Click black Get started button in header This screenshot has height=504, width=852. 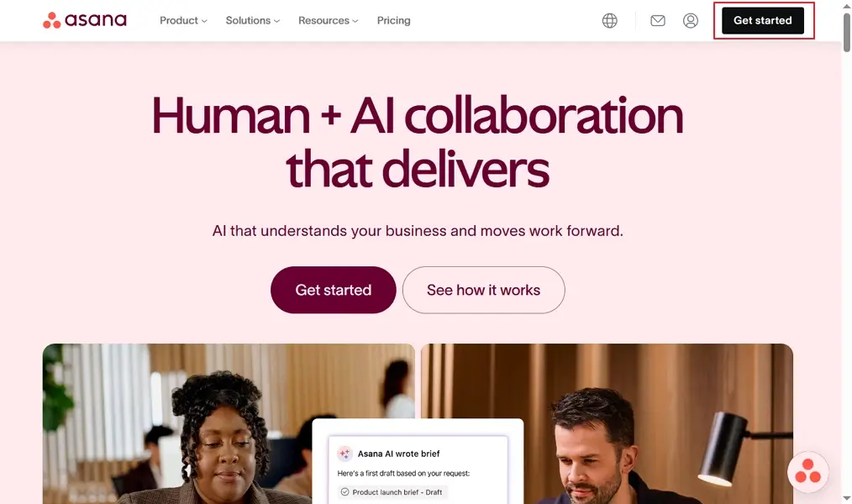pyautogui.click(x=763, y=21)
